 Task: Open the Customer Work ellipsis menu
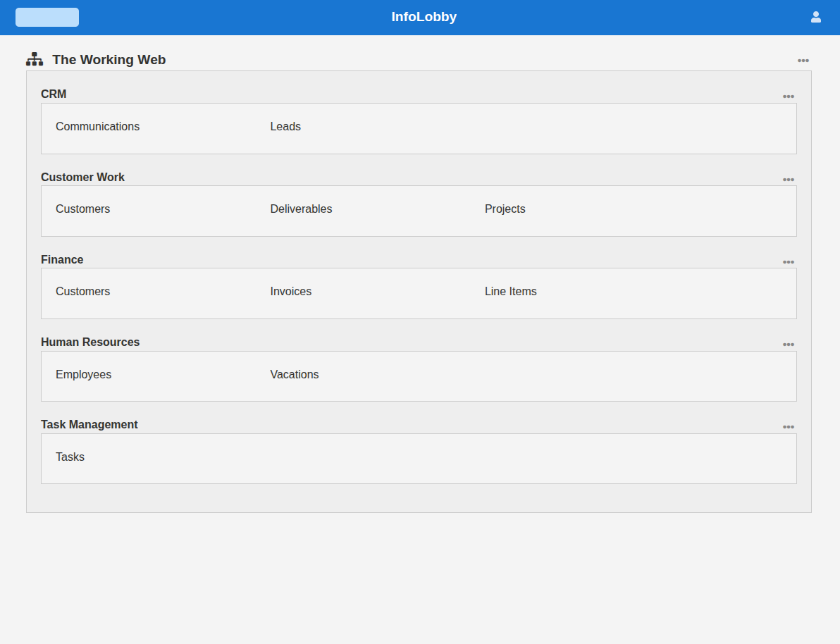[788, 180]
